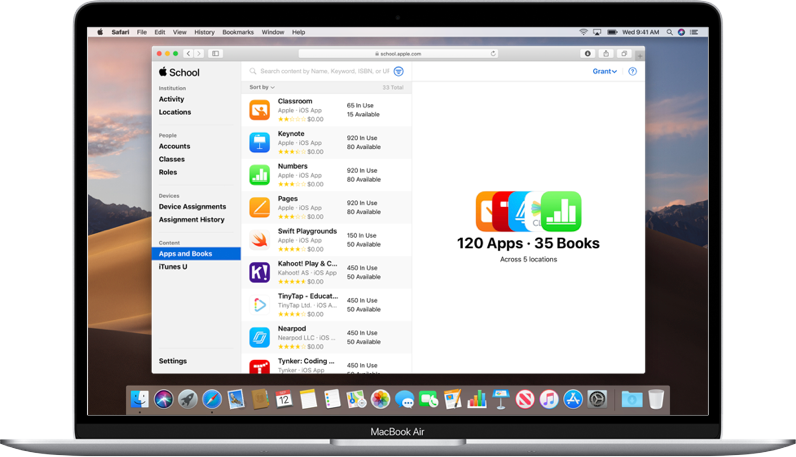Viewport: 796px width, 457px height.
Task: Open the Wi-Fi menu bar icon
Action: (x=583, y=32)
